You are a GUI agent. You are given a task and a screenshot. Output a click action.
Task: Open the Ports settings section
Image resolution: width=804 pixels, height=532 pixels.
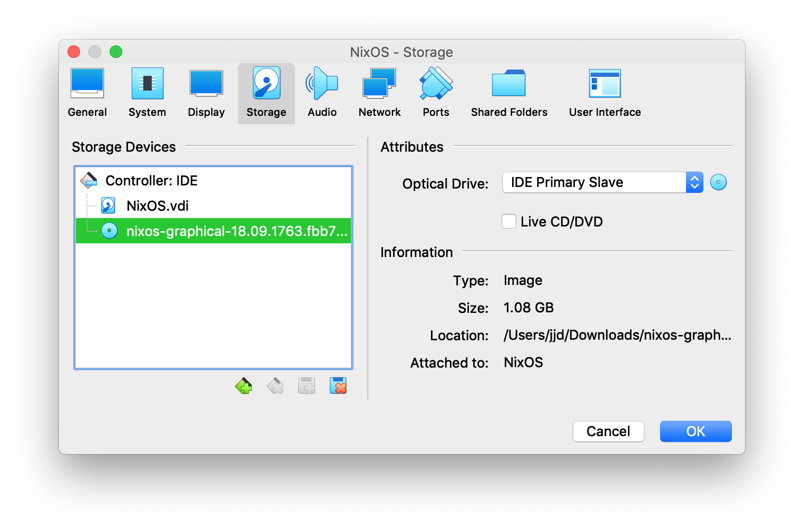pyautogui.click(x=436, y=93)
